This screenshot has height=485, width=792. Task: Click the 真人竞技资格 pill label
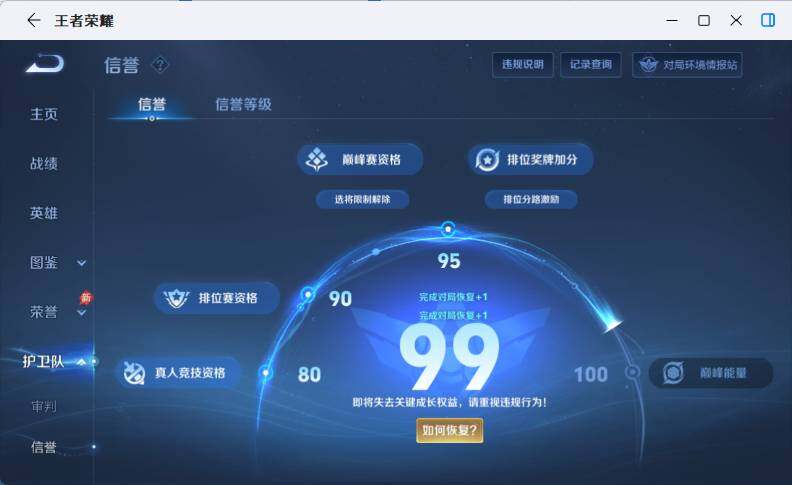[190, 373]
